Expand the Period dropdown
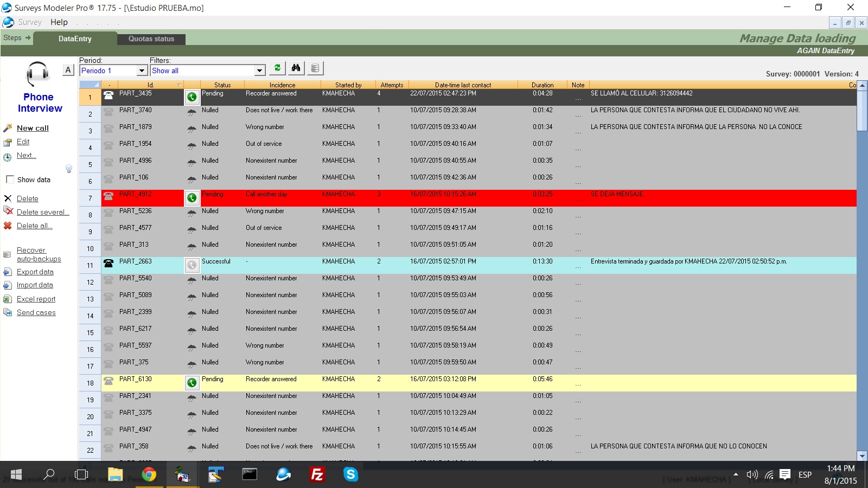868x488 pixels. 142,70
